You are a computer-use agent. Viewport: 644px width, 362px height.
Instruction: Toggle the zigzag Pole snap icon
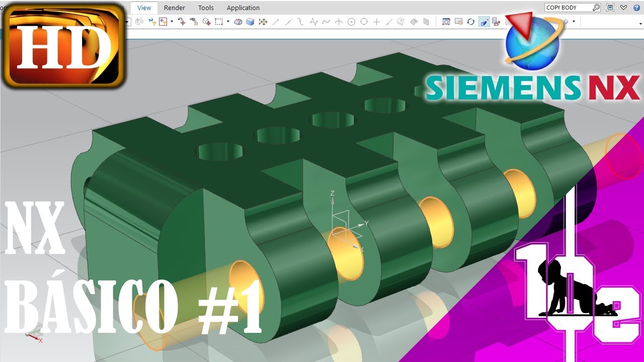314,22
